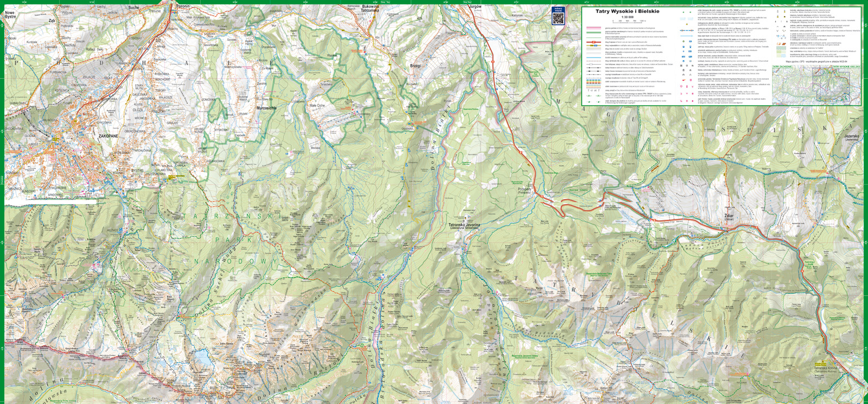Click the 1:30 000 scale bar

point(628,21)
